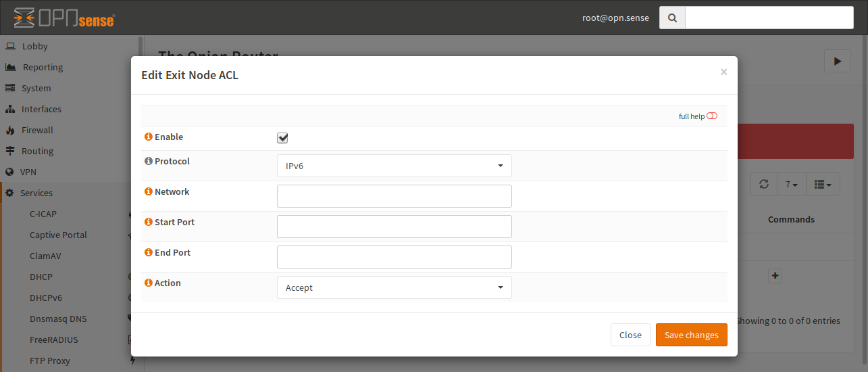Screen dimensions: 868x372
Task: Click the play button in page header
Action: point(838,61)
